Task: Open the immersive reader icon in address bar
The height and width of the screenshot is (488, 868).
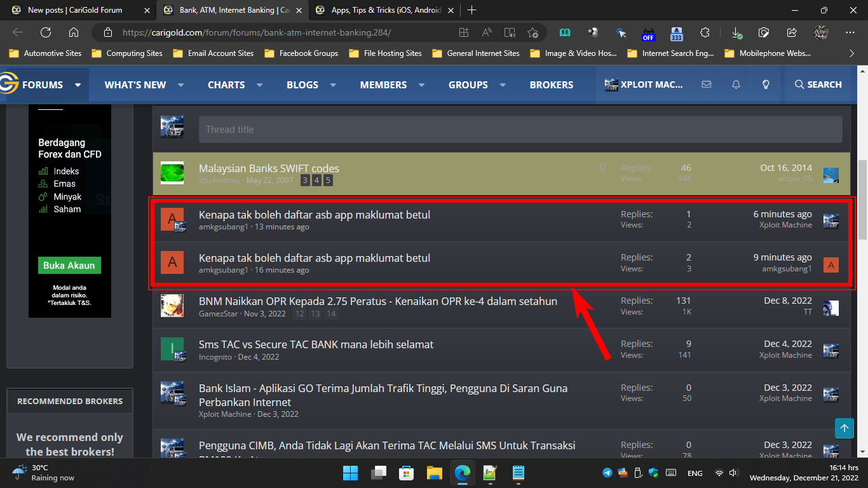Action: [510, 32]
